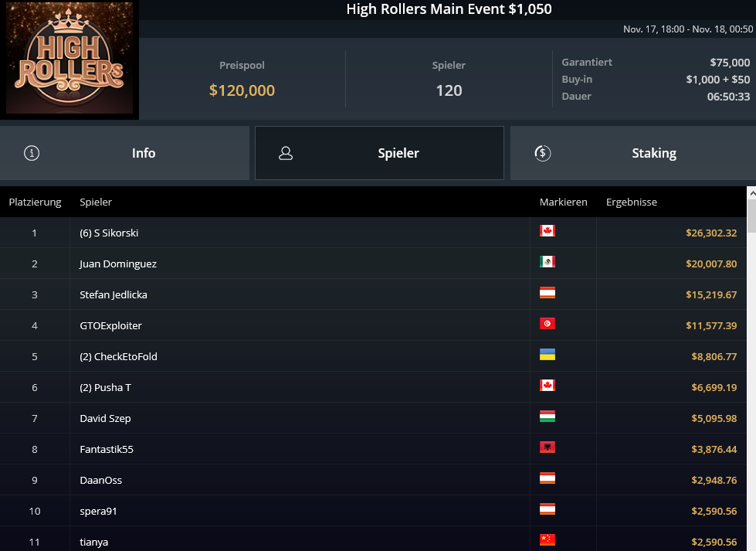This screenshot has height=551, width=756.
Task: Click Albania flag beside Fantastik55
Action: [548, 447]
